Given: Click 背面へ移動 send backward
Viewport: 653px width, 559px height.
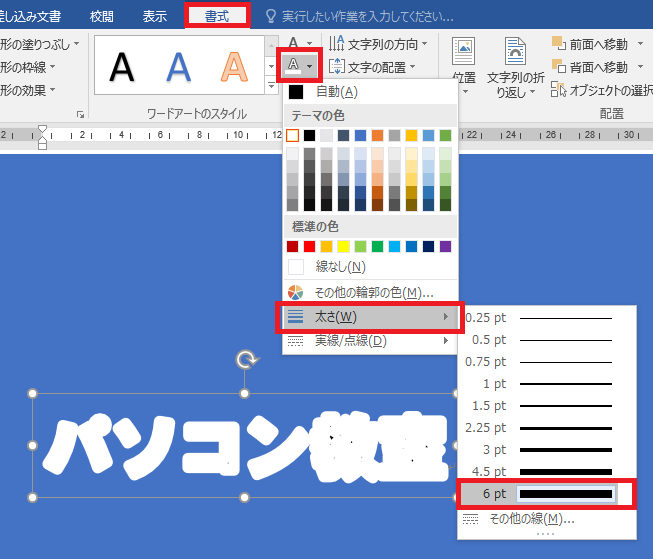Looking at the screenshot, I should [590, 67].
